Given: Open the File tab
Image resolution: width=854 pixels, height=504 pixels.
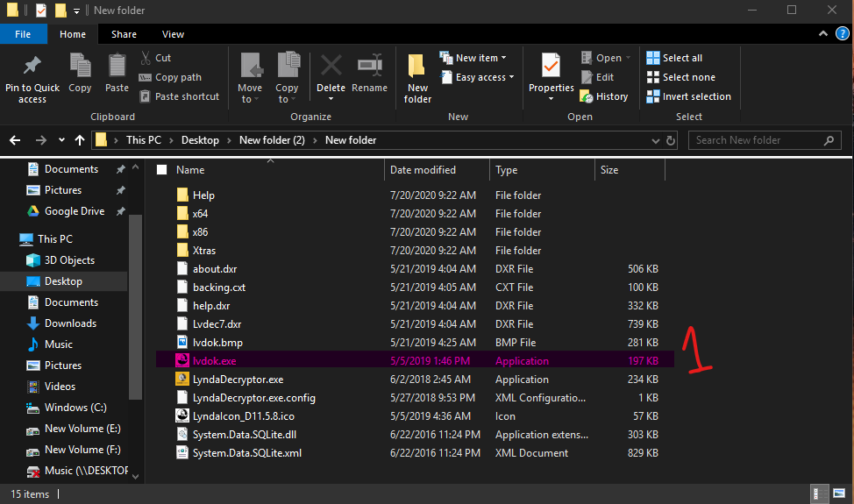Looking at the screenshot, I should [22, 34].
